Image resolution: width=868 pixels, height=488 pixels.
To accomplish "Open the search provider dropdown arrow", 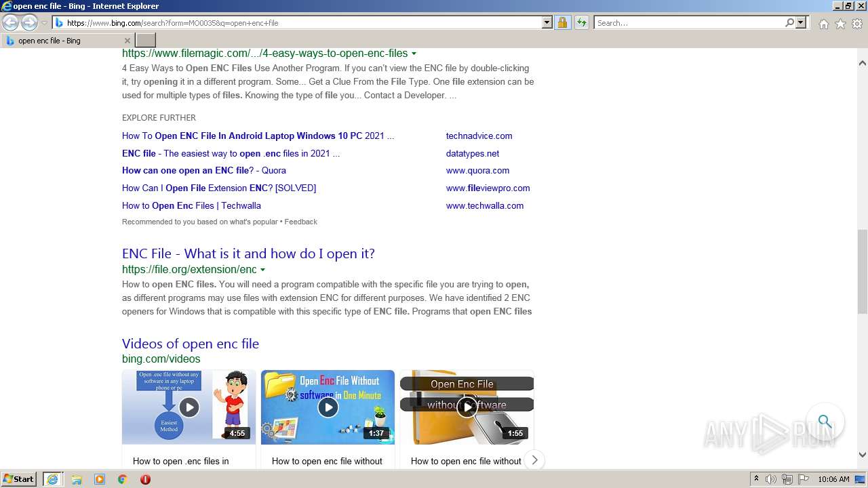I will pyautogui.click(x=801, y=22).
